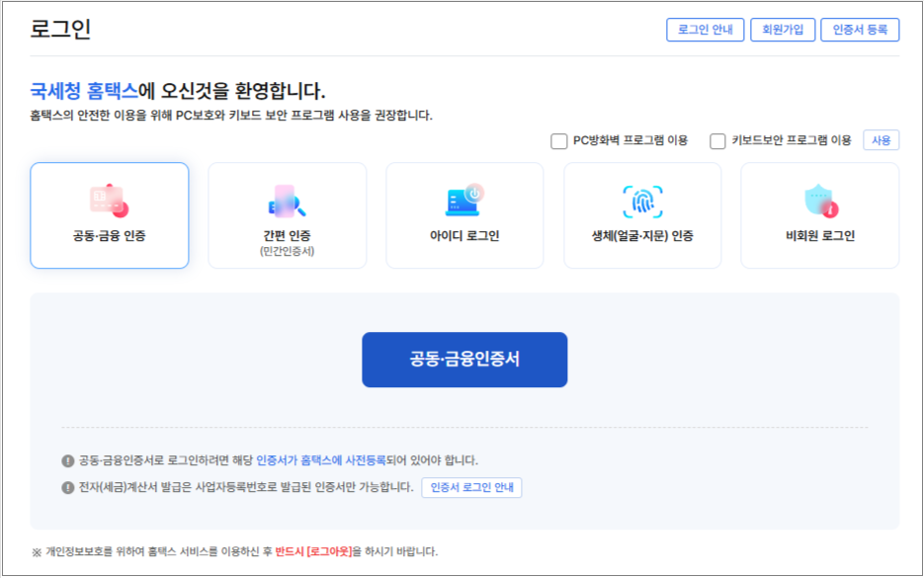This screenshot has height=578, width=924.
Task: Open the 비회원 로그인 tab label
Action: click(820, 236)
